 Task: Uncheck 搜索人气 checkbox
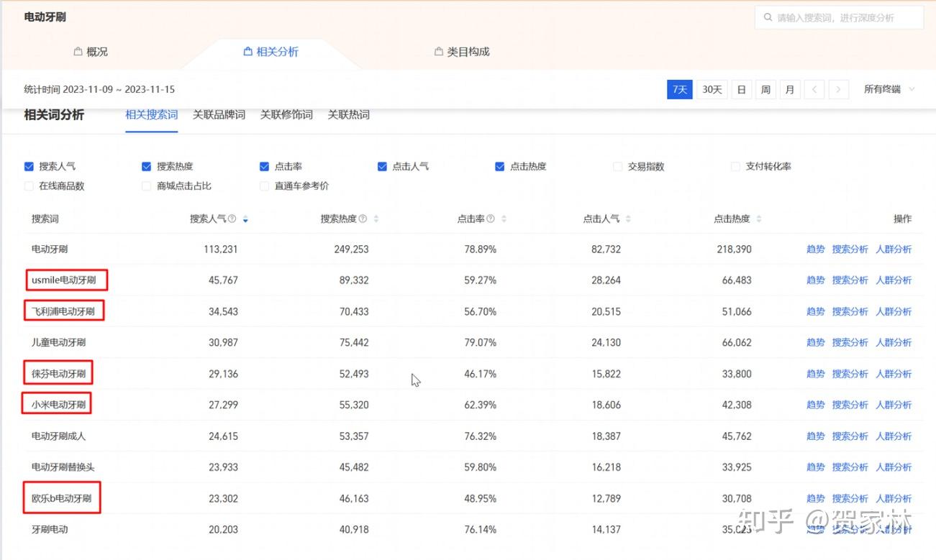29,166
